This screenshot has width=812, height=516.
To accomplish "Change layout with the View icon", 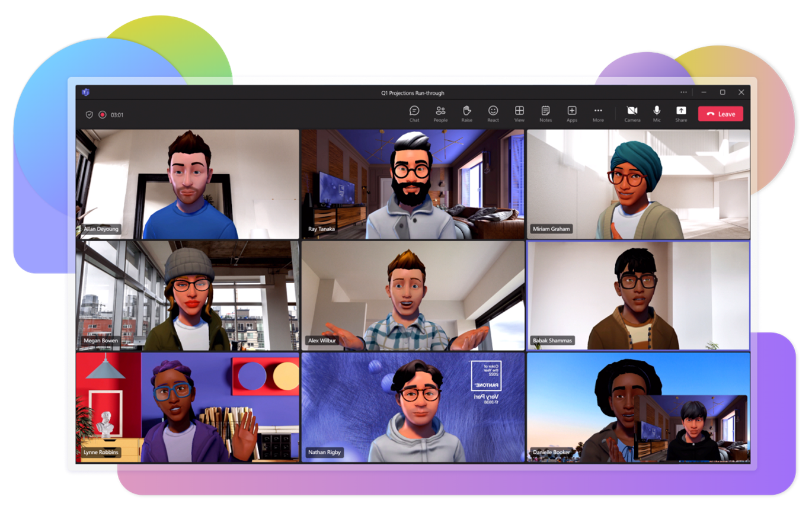I will [519, 114].
